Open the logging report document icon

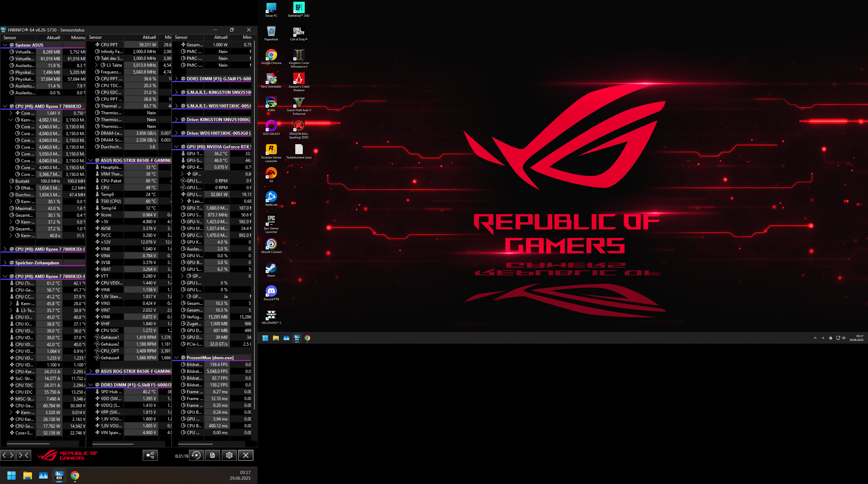click(x=213, y=455)
